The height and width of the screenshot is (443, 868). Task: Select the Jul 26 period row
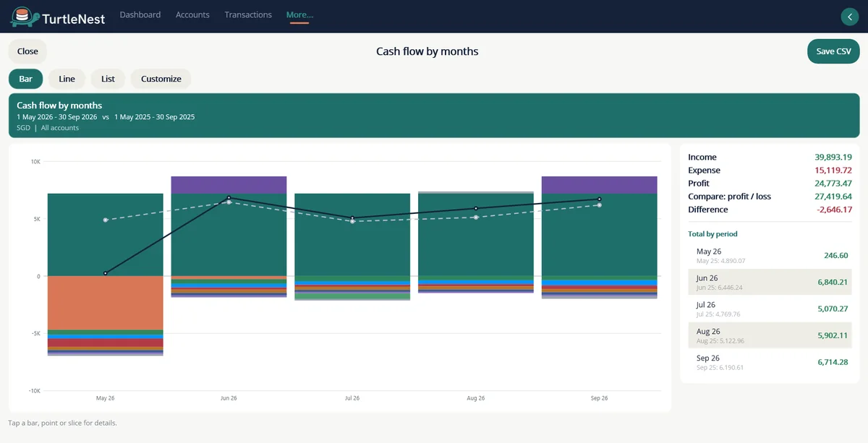tap(770, 309)
